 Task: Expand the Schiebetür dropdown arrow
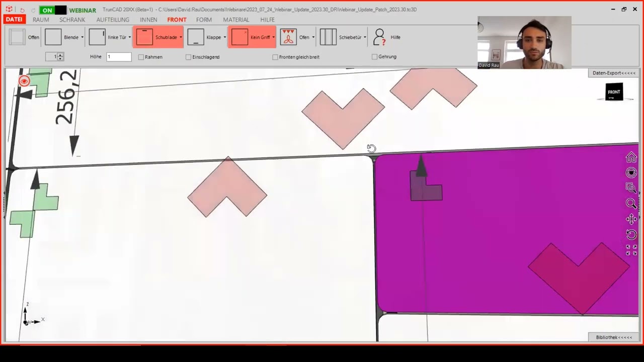[365, 37]
